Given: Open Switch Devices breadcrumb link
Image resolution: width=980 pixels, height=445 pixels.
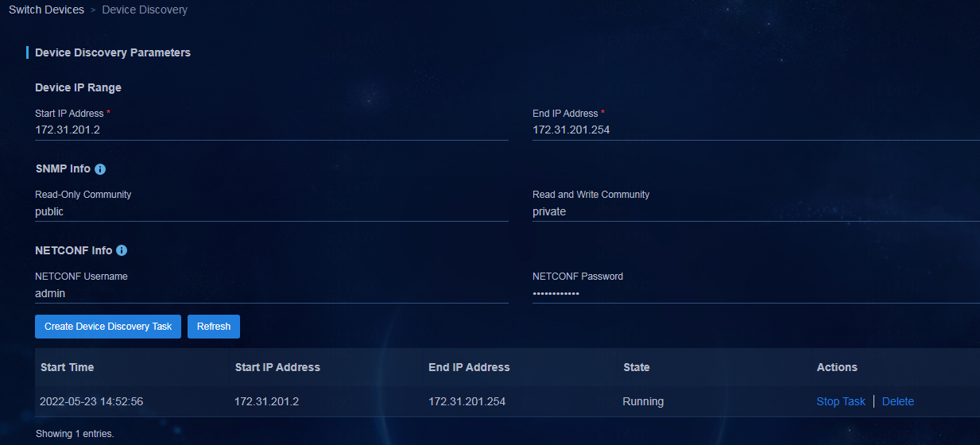Looking at the screenshot, I should [46, 10].
